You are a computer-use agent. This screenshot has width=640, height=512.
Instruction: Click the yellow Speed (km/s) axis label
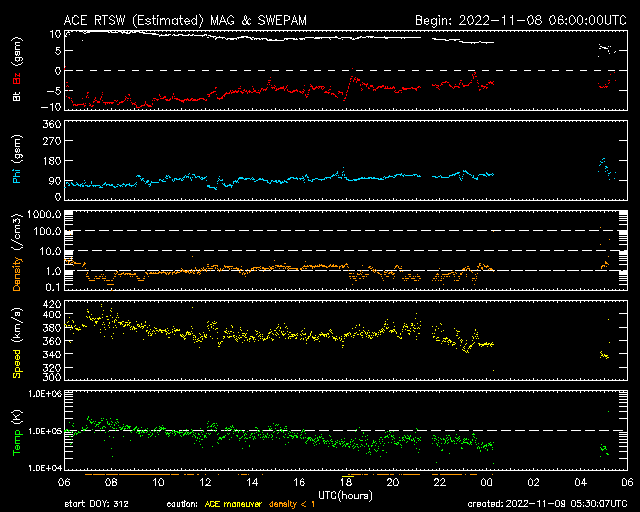tap(17, 341)
